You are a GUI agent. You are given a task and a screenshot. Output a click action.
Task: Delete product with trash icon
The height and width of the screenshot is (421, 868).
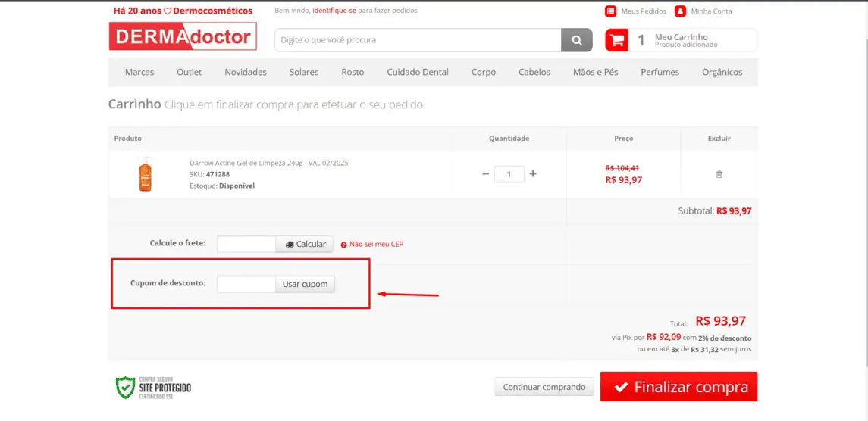[719, 174]
